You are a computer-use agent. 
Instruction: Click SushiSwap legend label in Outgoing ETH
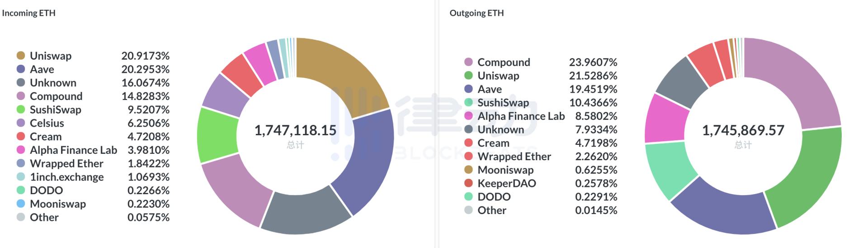click(503, 103)
